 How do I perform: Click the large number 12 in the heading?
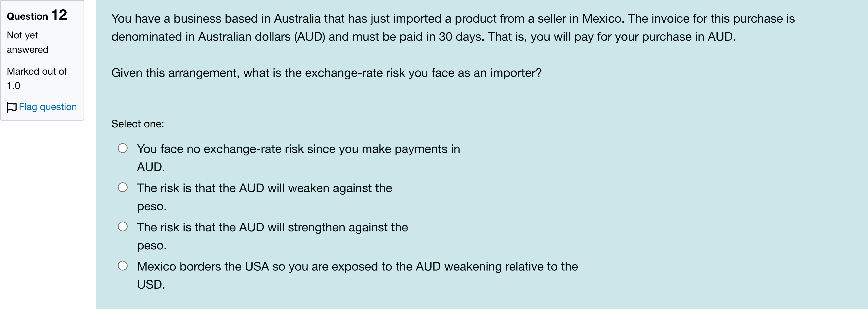pos(59,15)
